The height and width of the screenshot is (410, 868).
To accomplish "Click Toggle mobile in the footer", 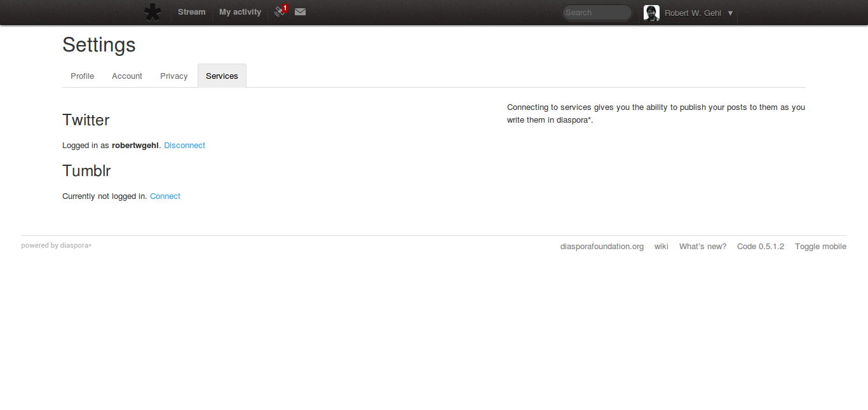I will coord(820,247).
